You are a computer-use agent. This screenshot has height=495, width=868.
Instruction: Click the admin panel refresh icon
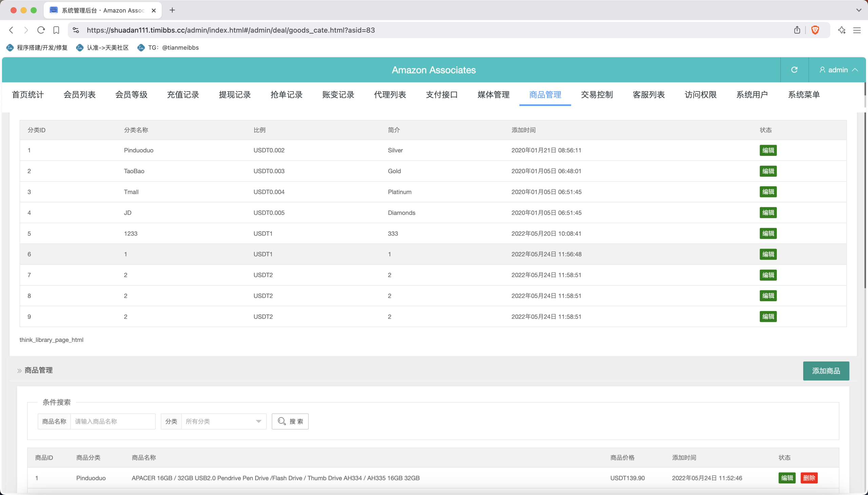pos(794,70)
